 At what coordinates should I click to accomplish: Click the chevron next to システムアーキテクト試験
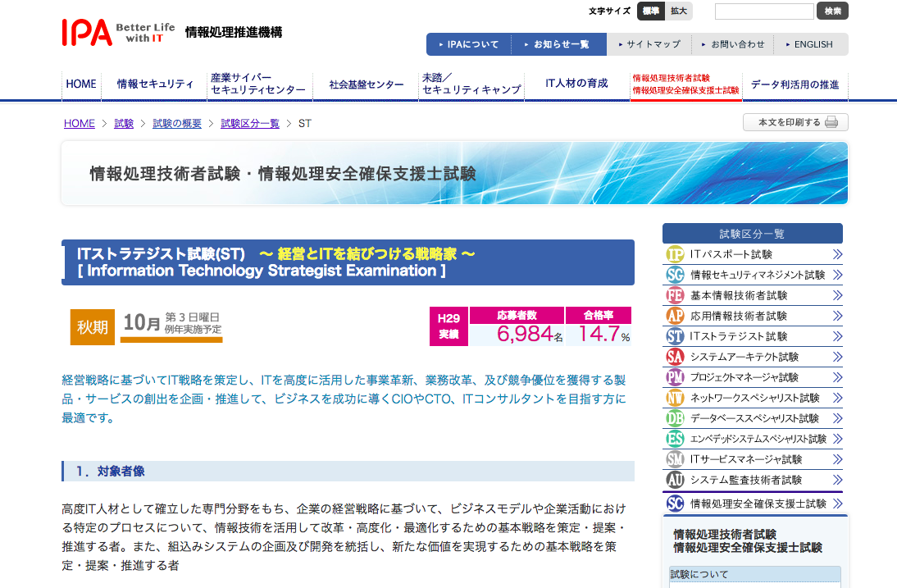tap(837, 357)
